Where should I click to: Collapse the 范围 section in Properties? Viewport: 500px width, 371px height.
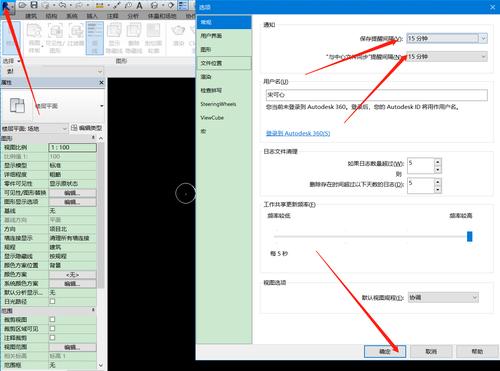(94, 310)
